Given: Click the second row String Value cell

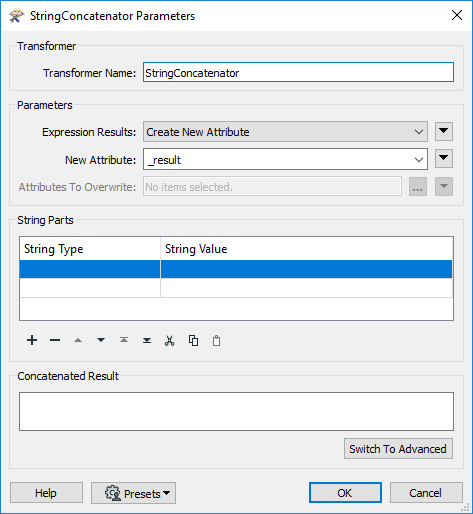Looking at the screenshot, I should 306,288.
